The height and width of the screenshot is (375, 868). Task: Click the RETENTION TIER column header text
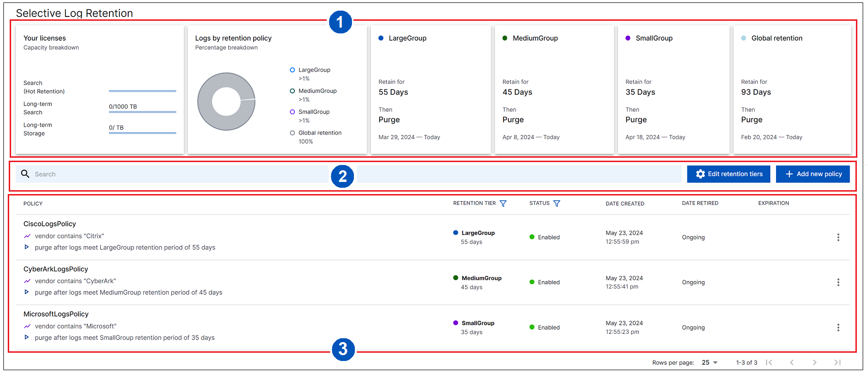(474, 203)
